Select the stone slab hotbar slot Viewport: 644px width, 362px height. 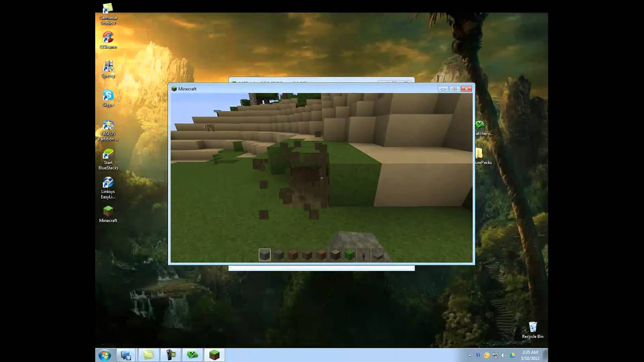point(378,255)
